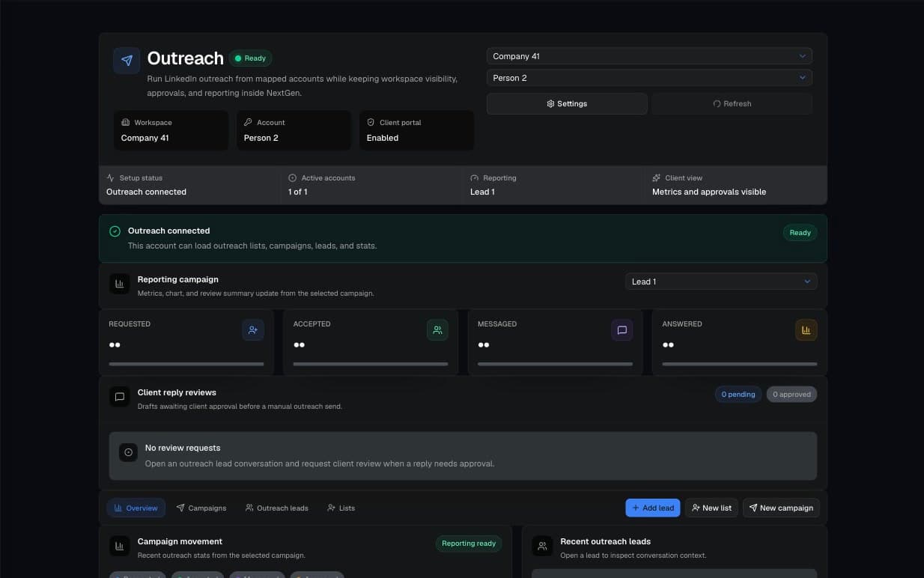924x578 pixels.
Task: Open the Company 41 workspace dropdown
Action: [649, 56]
